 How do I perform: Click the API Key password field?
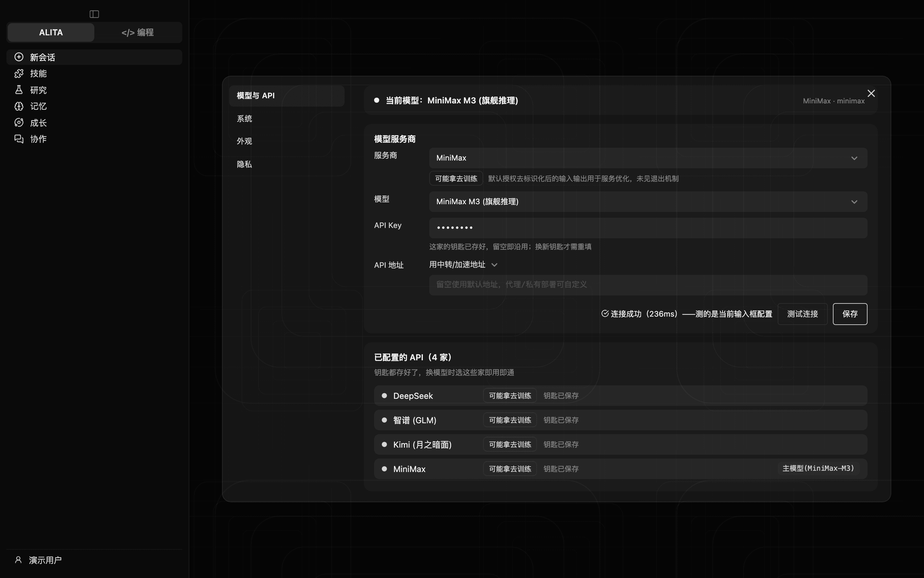(648, 228)
